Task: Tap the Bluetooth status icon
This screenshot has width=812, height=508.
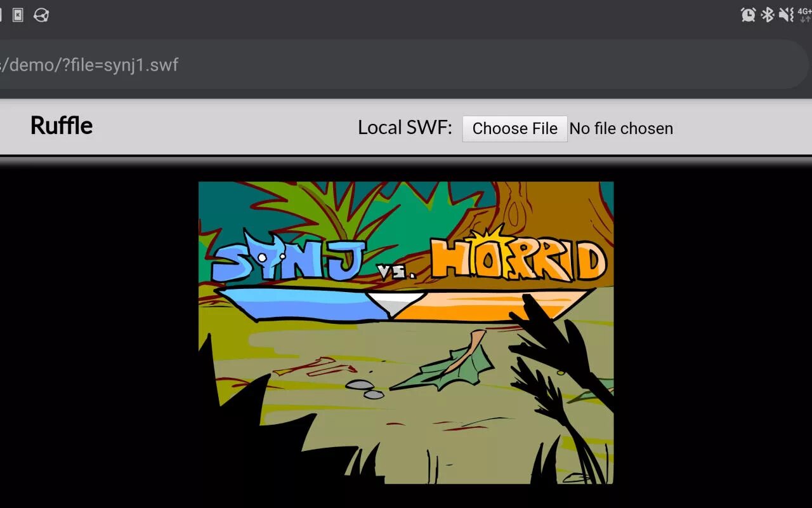Action: point(768,15)
